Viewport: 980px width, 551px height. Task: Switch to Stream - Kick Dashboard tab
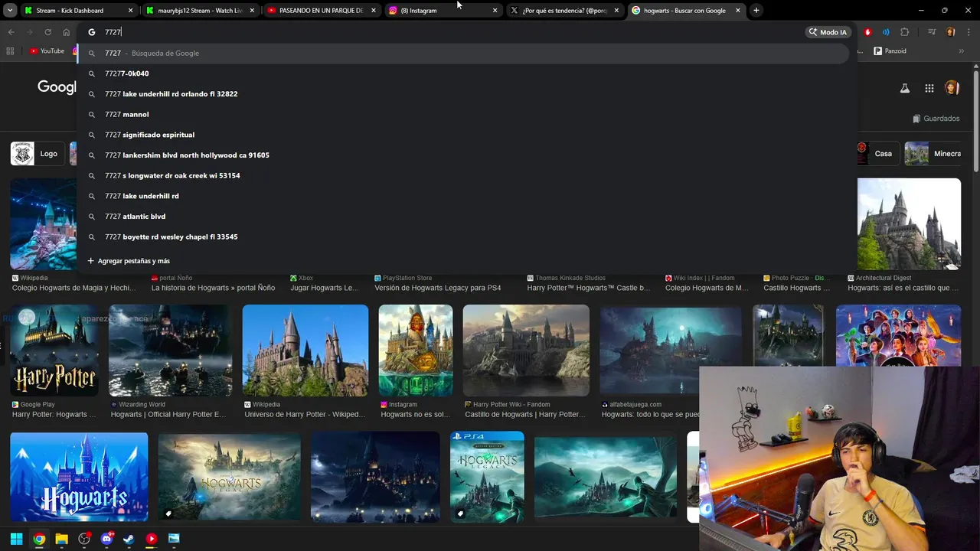[79, 11]
